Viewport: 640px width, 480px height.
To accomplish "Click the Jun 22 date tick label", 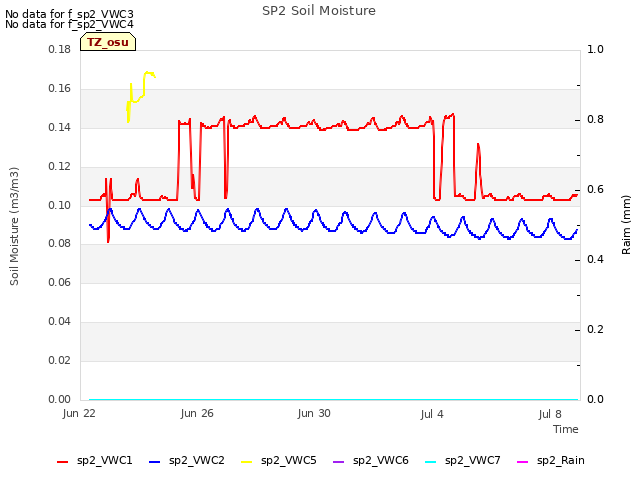I will tap(79, 413).
